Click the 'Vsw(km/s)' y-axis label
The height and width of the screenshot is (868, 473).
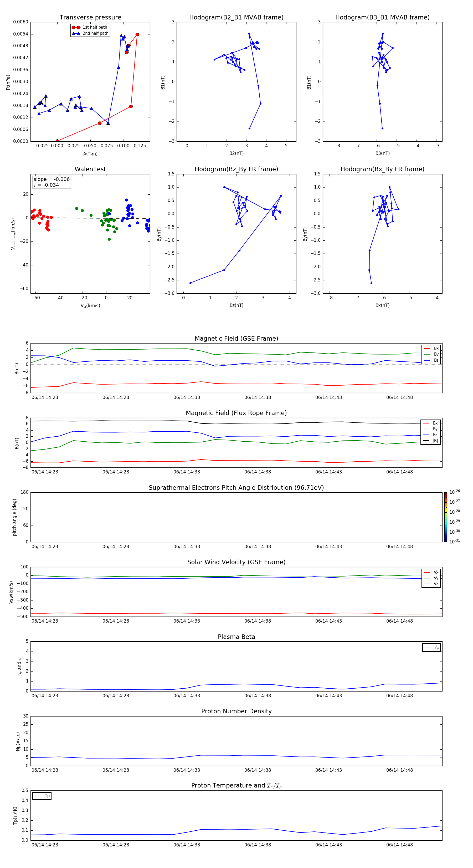tap(11, 592)
